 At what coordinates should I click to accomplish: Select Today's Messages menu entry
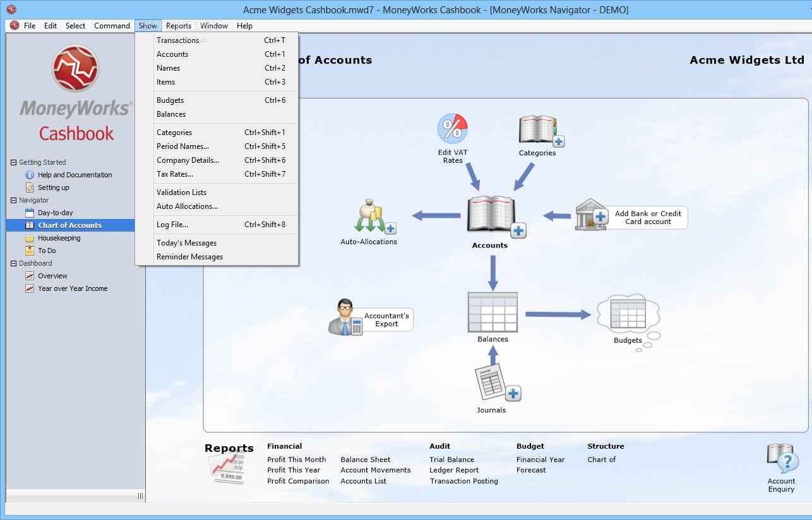217,243
